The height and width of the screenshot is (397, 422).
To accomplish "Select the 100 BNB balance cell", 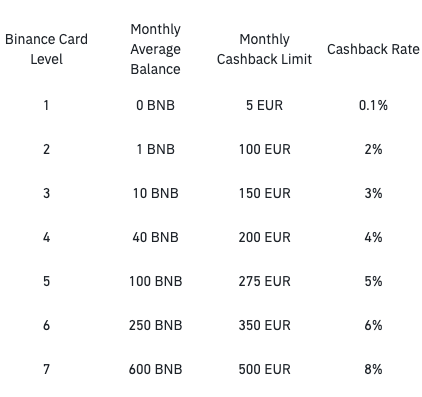I will [155, 281].
